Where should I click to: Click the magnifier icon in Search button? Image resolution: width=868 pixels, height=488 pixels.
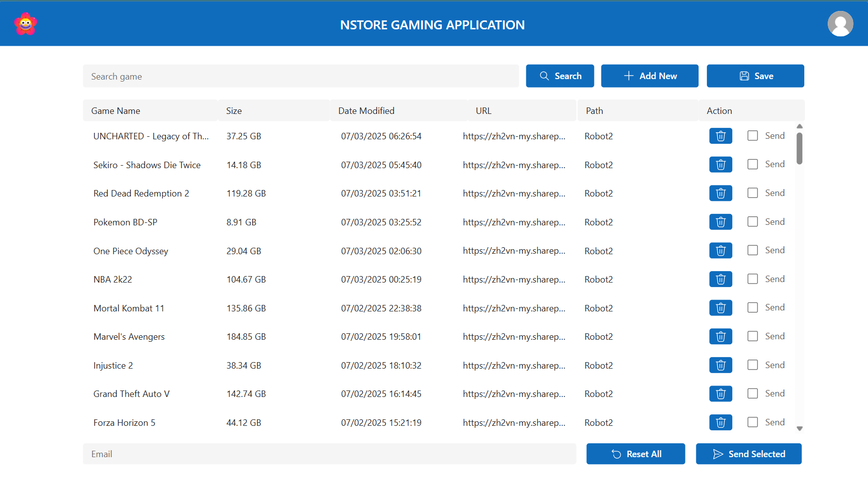click(544, 76)
